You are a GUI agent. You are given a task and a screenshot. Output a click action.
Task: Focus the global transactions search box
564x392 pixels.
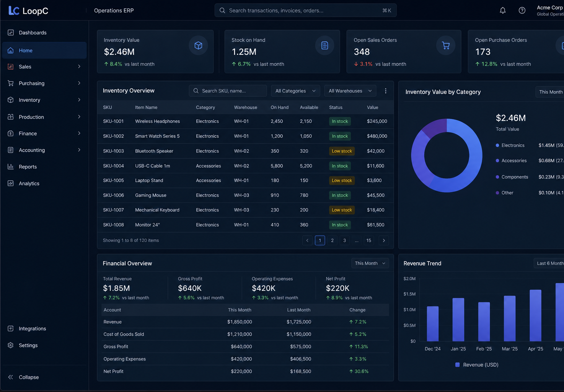(305, 10)
